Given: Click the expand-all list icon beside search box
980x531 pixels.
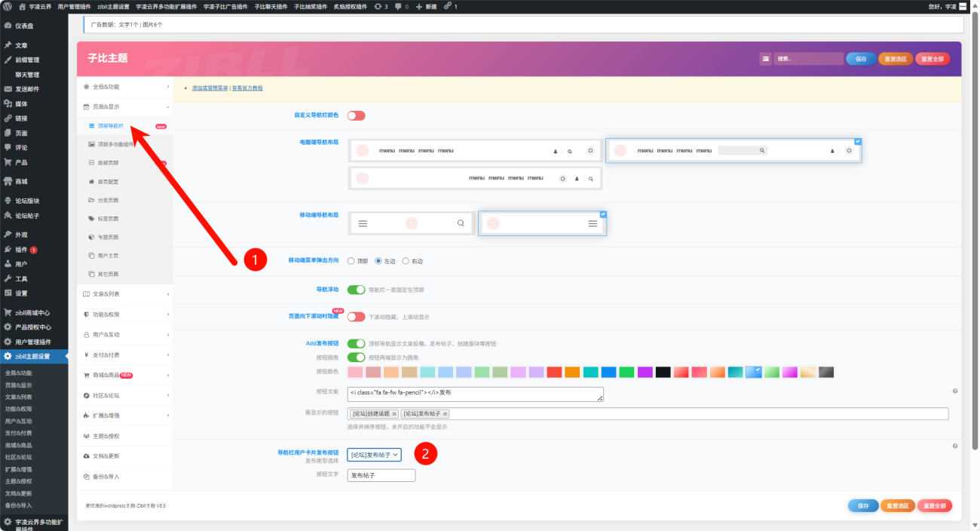Looking at the screenshot, I should [x=765, y=59].
